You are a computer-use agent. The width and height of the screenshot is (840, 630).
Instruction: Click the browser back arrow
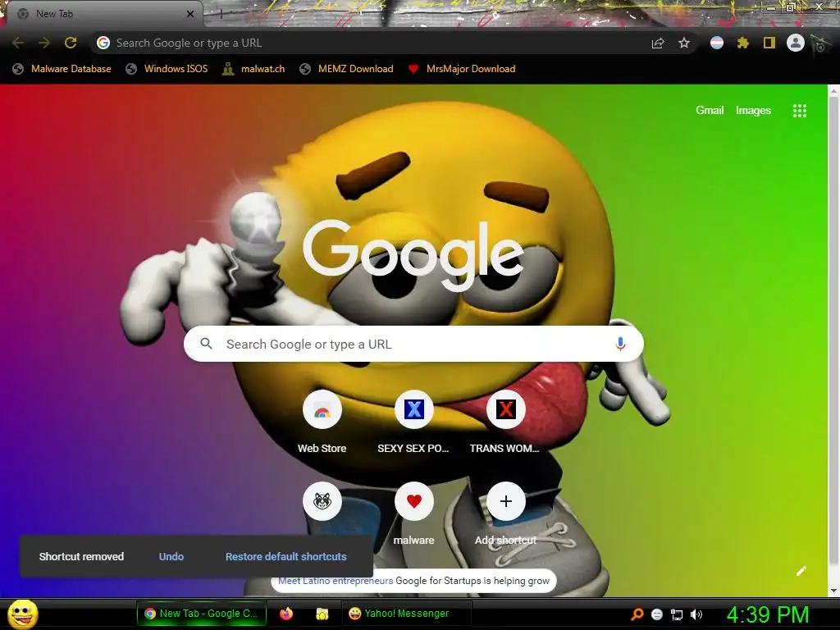pos(18,43)
